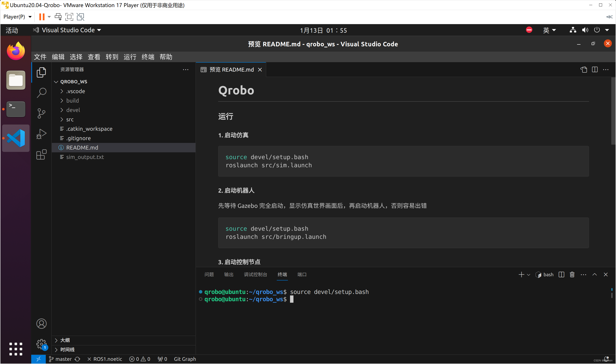Open the Accounts menu icon

pos(41,324)
